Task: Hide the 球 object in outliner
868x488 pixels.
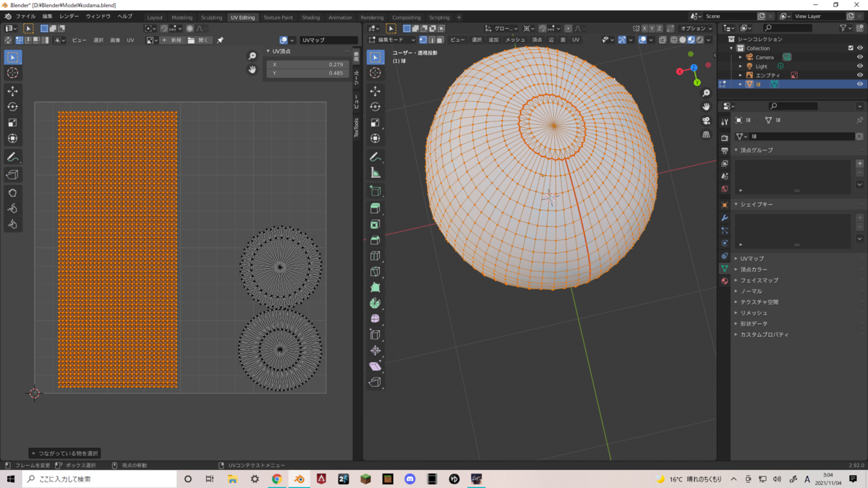Action: (860, 84)
